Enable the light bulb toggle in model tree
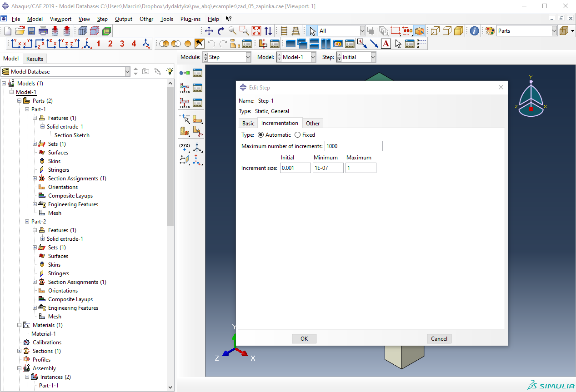 click(170, 71)
